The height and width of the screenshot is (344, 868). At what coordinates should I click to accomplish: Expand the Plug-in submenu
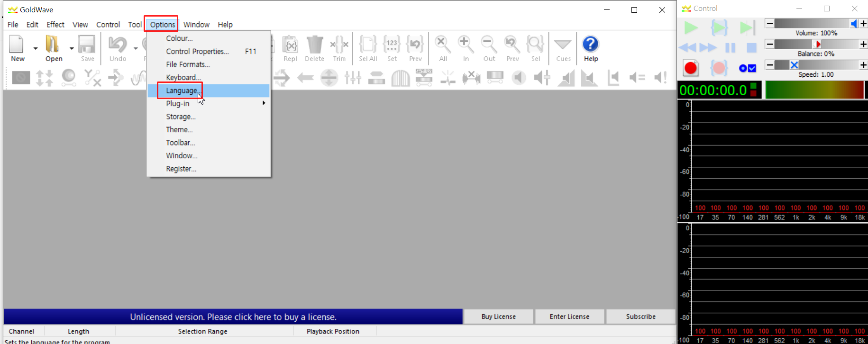tap(209, 103)
